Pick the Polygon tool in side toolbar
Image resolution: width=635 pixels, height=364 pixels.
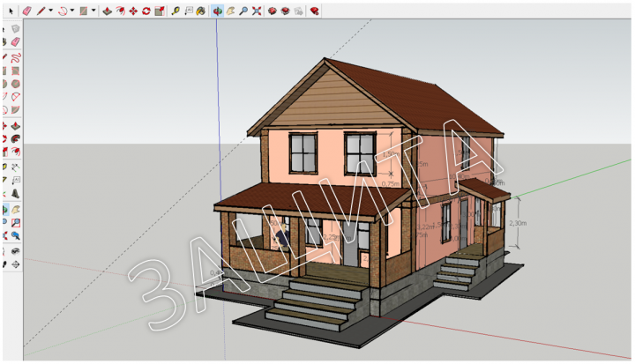click(15, 84)
